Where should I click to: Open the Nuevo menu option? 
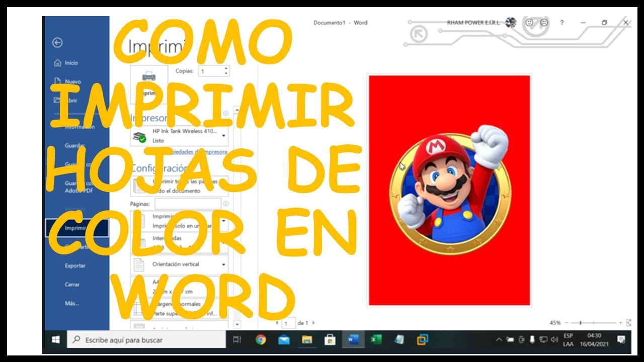[x=70, y=81]
